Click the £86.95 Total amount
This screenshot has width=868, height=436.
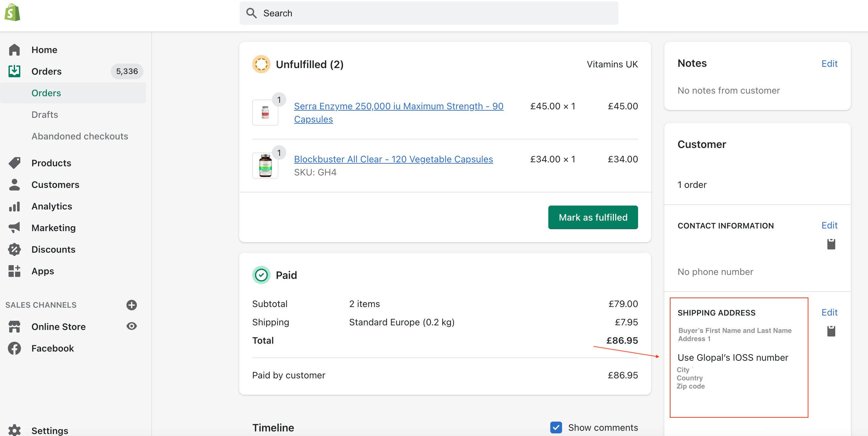coord(622,340)
